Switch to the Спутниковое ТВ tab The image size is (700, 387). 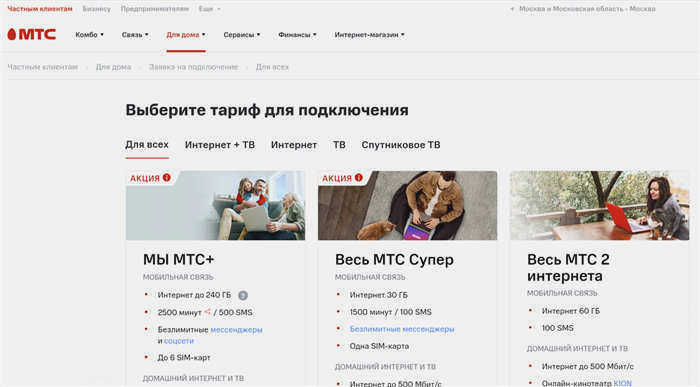[401, 145]
